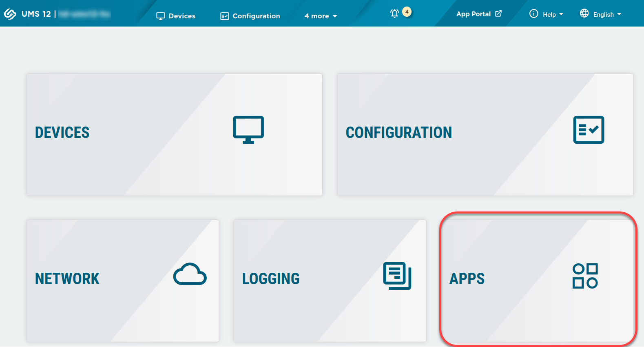Click the document icon on Logging tile
This screenshot has height=347, width=644.
[x=397, y=276]
